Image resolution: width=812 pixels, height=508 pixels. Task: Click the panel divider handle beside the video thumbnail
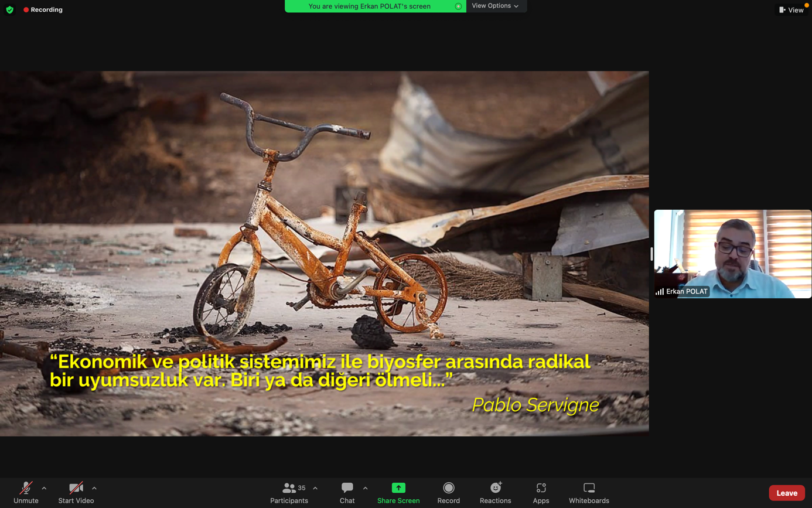pos(651,254)
